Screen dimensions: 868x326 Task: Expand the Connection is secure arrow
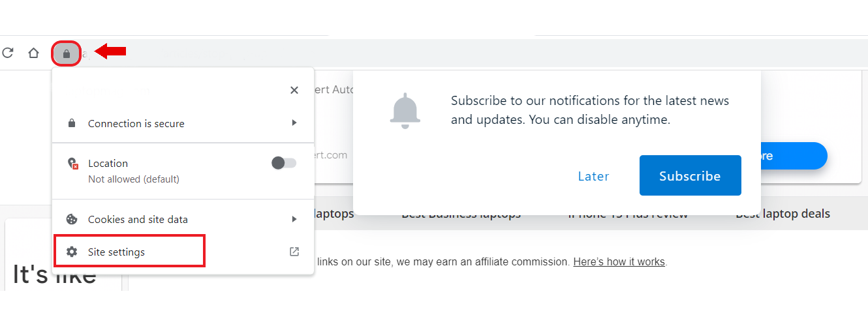(294, 123)
